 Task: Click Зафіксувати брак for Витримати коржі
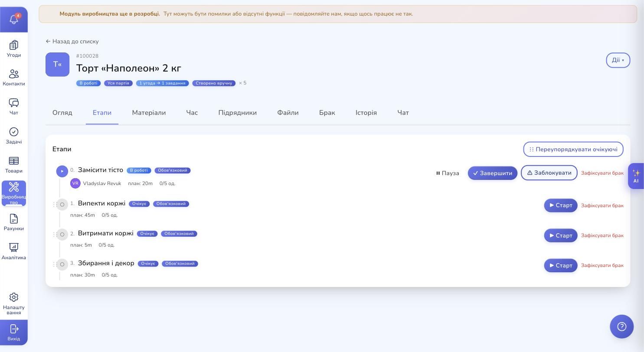click(x=602, y=235)
